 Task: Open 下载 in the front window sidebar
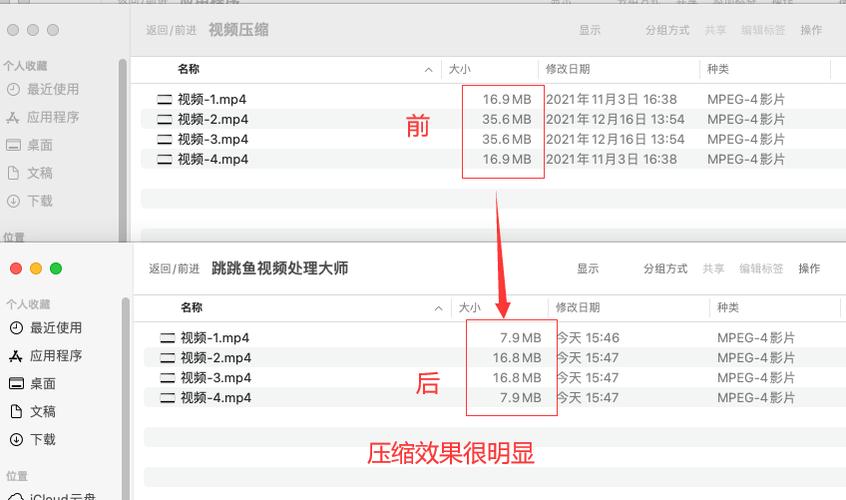33,440
